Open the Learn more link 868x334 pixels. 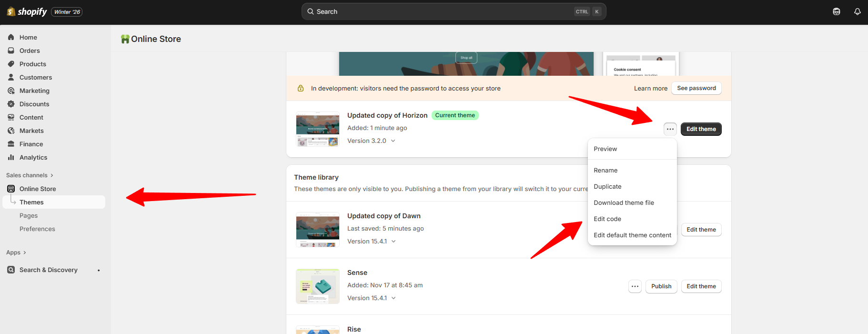pyautogui.click(x=650, y=88)
